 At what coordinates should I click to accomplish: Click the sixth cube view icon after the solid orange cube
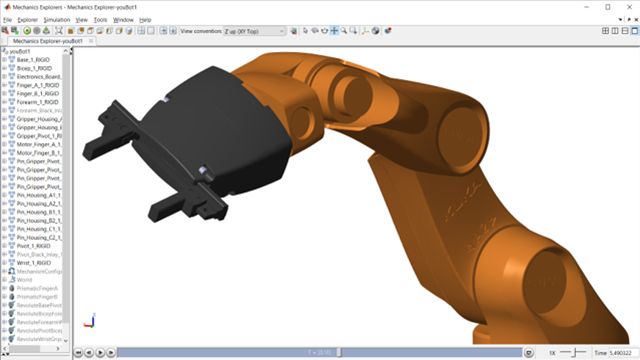119,31
